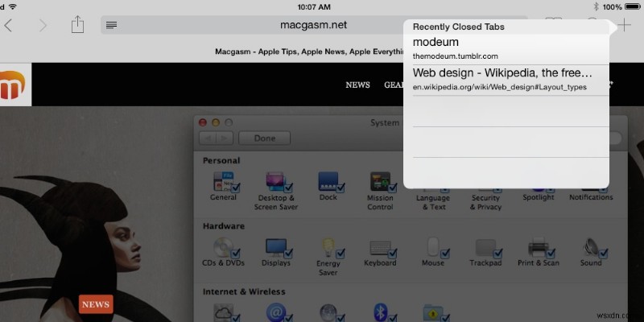
Task: Click the Trackpad preferences icon
Action: coord(485,248)
